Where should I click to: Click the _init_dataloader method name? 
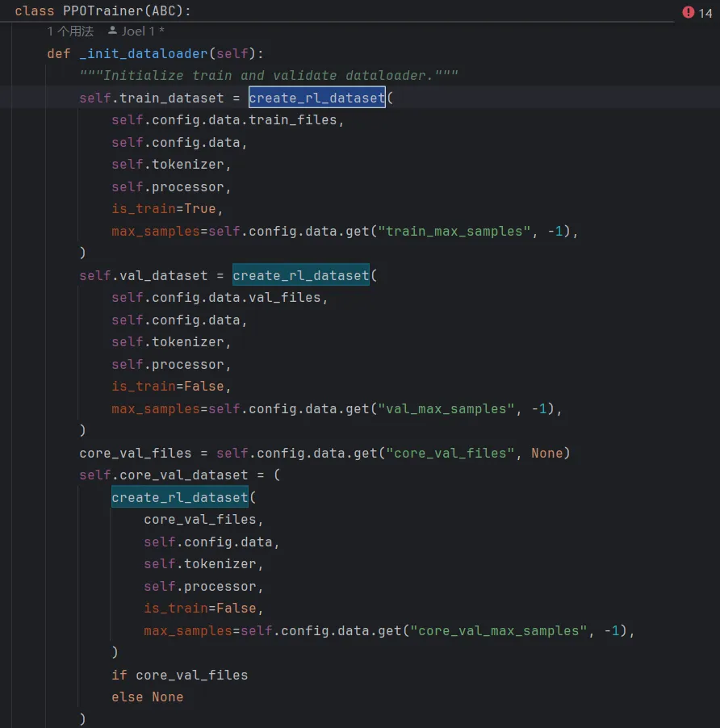144,53
